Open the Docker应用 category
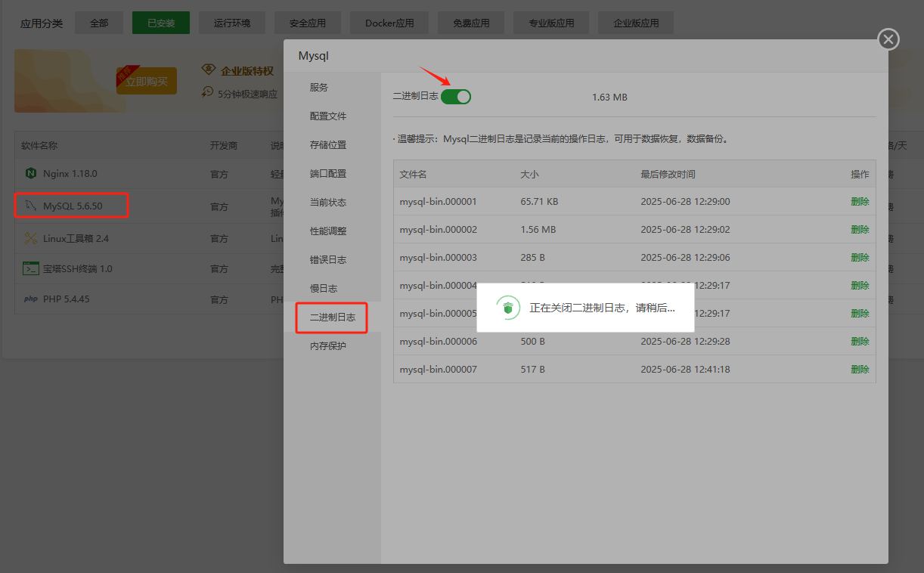This screenshot has width=924, height=573. 389,23
